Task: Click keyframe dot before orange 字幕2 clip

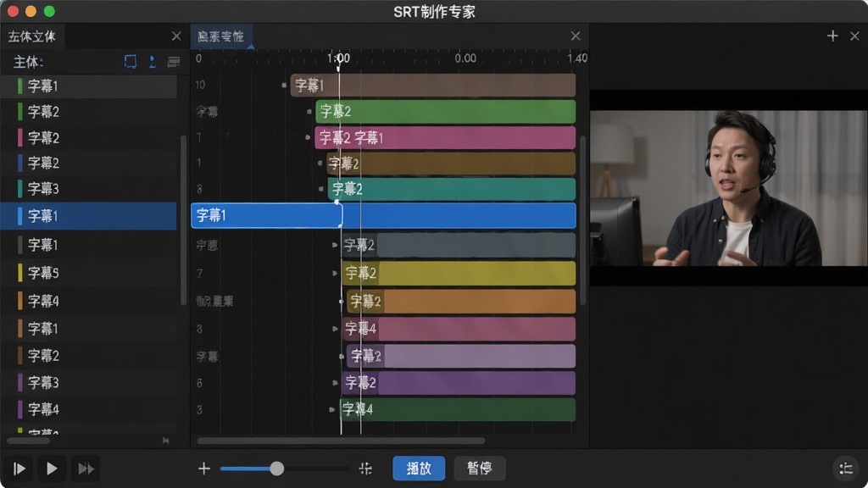Action: (x=341, y=302)
